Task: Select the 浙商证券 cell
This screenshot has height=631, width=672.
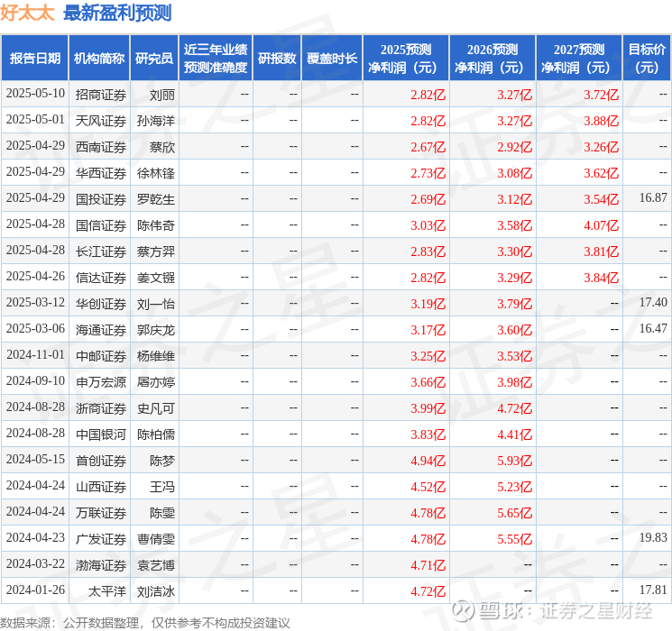Action: (101, 408)
